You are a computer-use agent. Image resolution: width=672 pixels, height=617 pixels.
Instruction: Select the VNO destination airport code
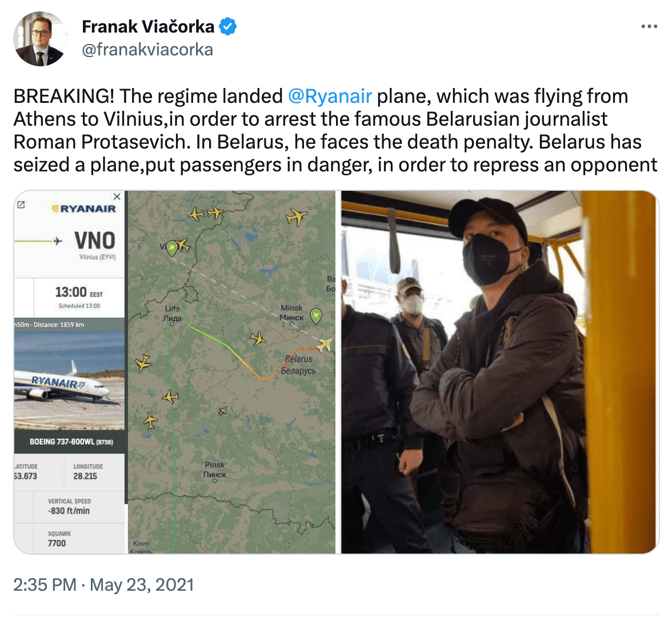pyautogui.click(x=95, y=241)
